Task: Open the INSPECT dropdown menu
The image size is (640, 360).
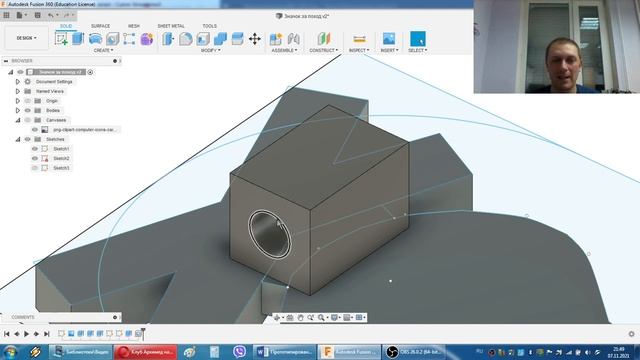Action: 359,50
